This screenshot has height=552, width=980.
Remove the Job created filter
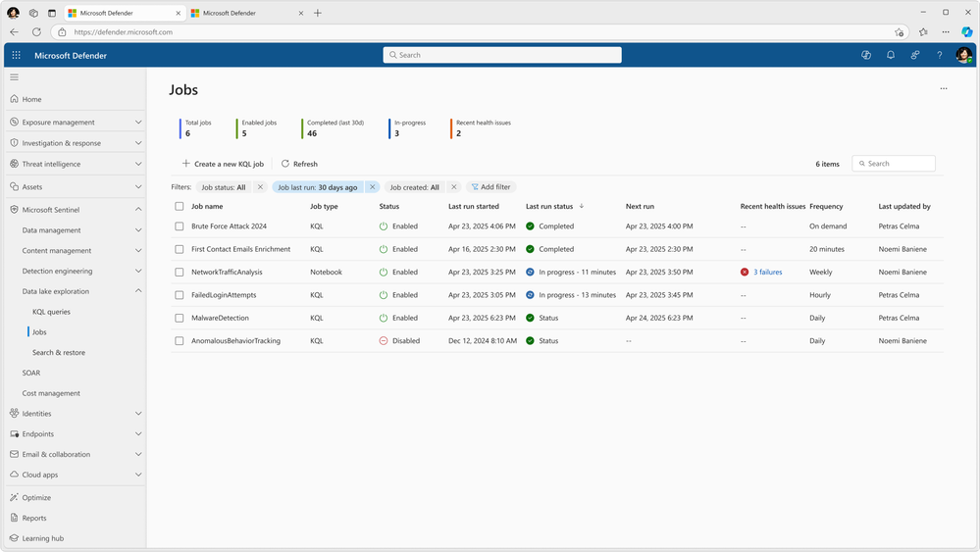(x=454, y=186)
